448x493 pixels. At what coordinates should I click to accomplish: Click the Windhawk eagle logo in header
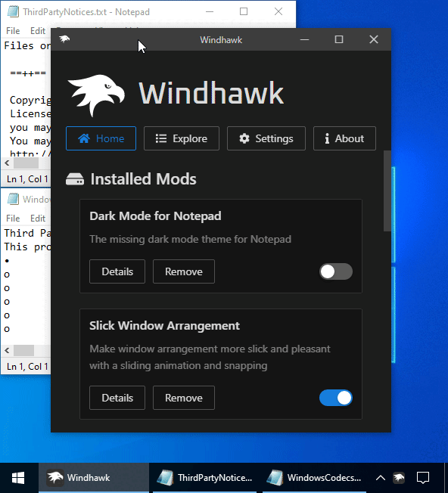pos(96,95)
